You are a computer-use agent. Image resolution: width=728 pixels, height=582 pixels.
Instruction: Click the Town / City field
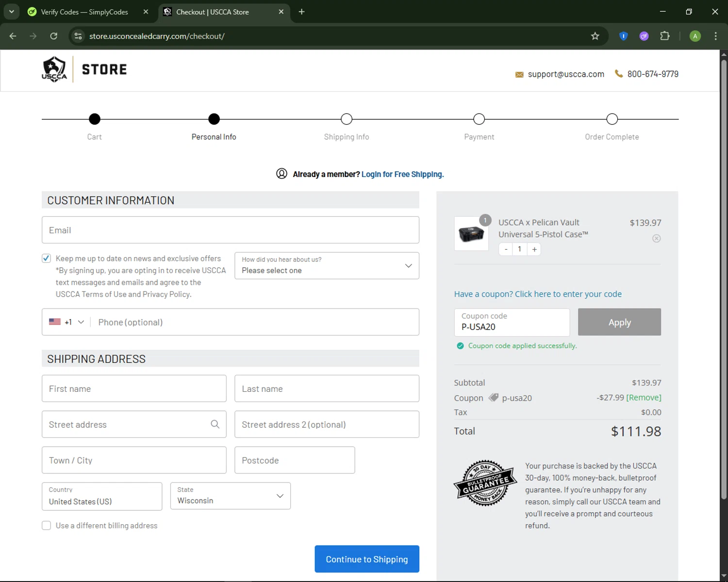point(134,460)
